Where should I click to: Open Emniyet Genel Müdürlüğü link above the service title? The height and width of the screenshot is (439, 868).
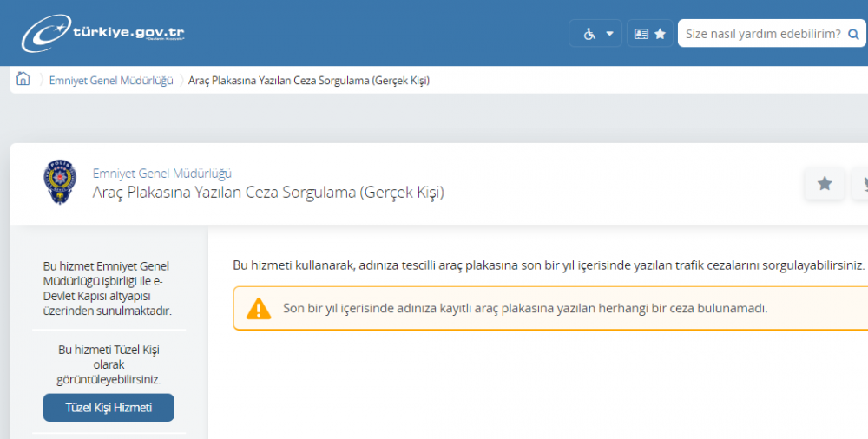click(x=161, y=174)
